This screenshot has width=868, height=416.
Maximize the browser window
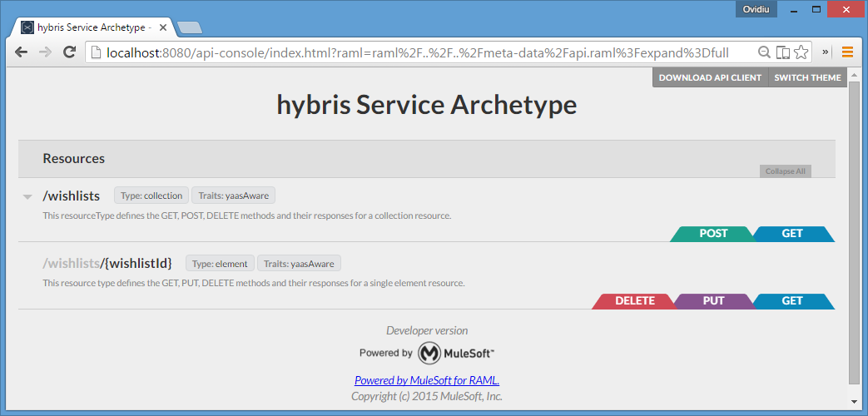pos(816,9)
